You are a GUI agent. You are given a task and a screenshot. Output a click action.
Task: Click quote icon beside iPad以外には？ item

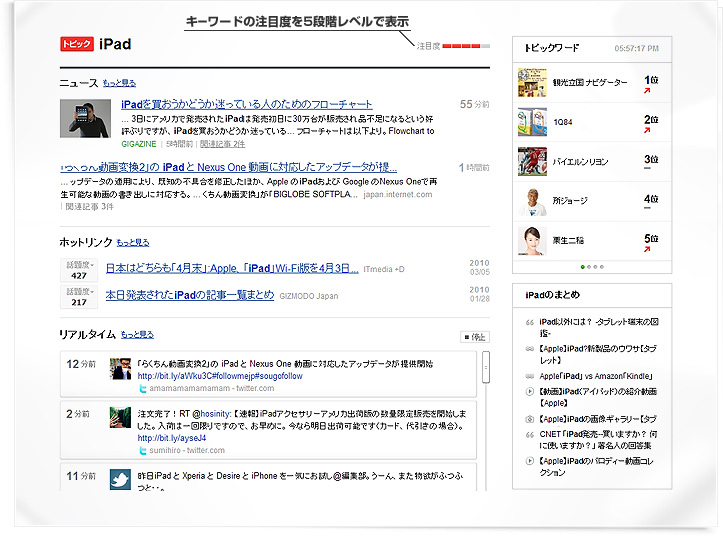pos(530,322)
